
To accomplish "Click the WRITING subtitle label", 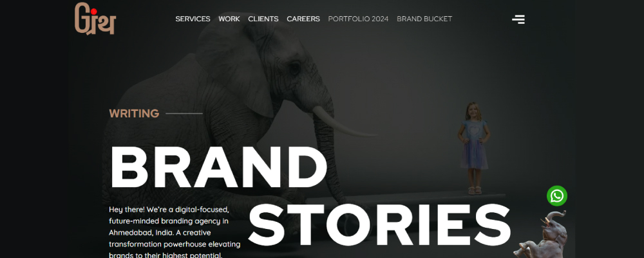I will [x=134, y=114].
